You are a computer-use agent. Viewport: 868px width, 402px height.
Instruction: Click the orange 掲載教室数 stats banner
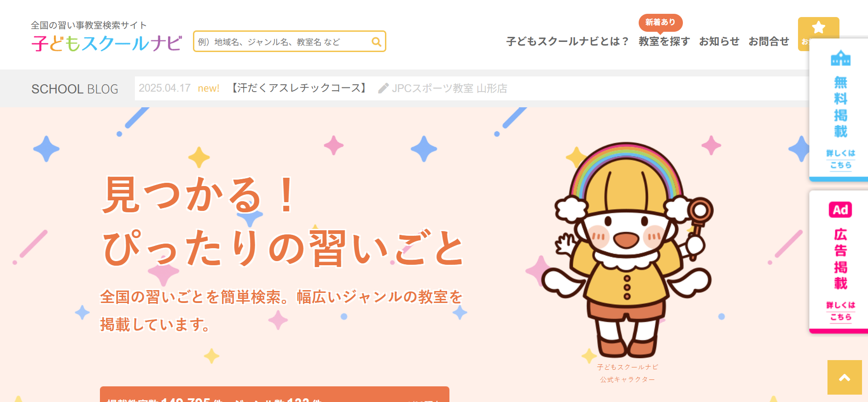coord(274,395)
